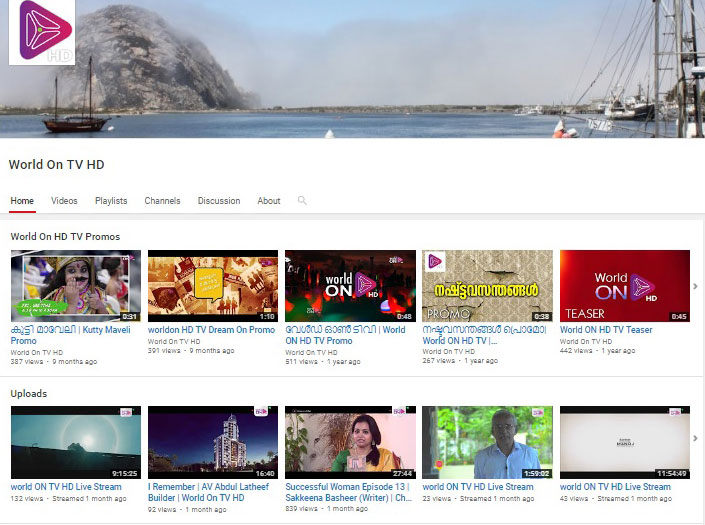Click the 0:31 duration badge
The height and width of the screenshot is (525, 705).
pyautogui.click(x=129, y=316)
